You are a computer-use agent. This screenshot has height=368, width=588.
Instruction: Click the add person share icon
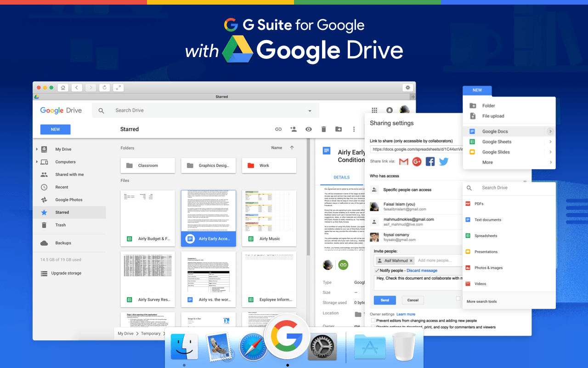pyautogui.click(x=294, y=129)
